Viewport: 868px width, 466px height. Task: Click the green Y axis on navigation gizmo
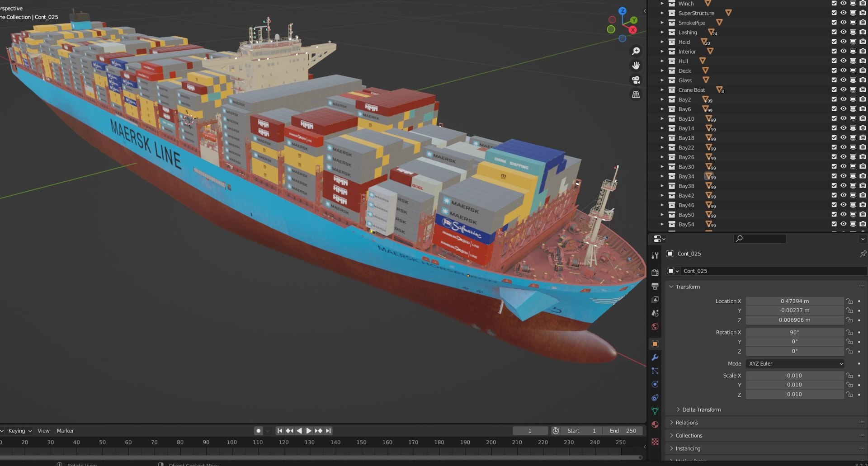[634, 20]
